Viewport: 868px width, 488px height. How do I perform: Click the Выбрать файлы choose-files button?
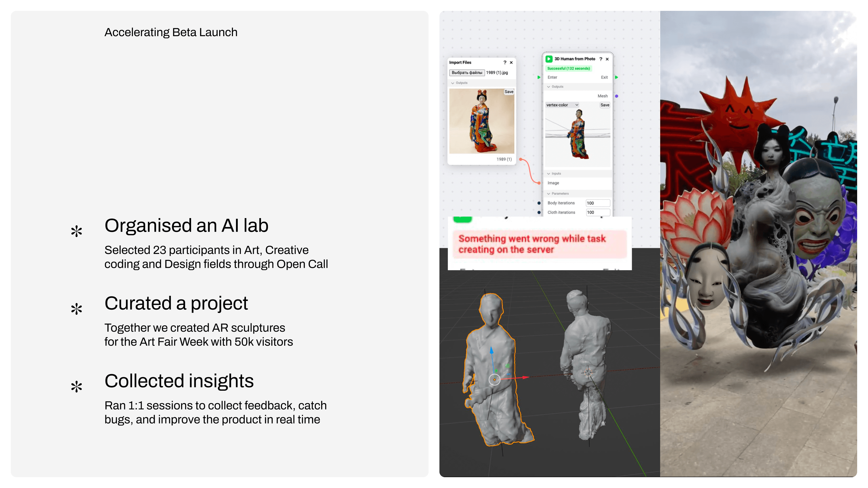tap(467, 73)
